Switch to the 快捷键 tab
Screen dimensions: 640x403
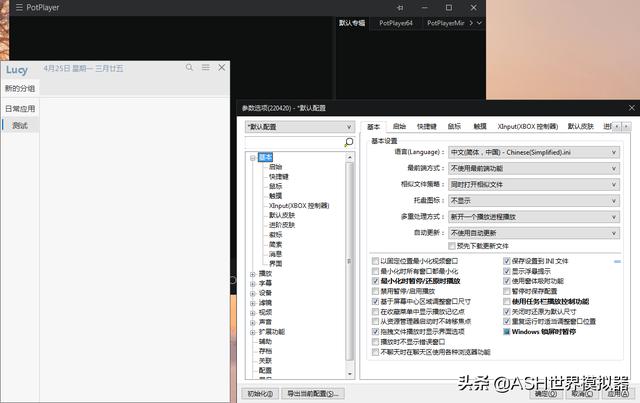[x=427, y=127]
